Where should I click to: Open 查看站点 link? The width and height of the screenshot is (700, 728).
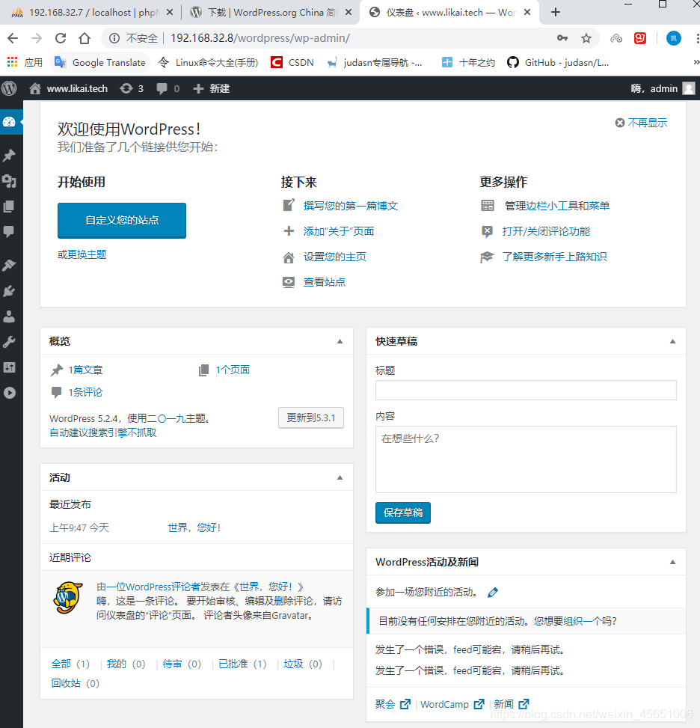coord(324,282)
